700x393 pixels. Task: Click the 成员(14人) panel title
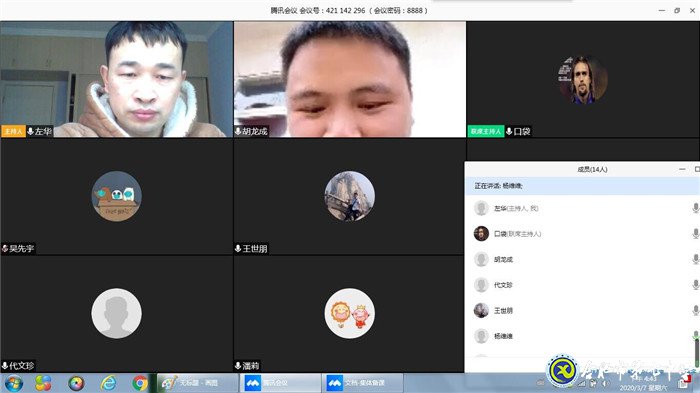pyautogui.click(x=592, y=169)
